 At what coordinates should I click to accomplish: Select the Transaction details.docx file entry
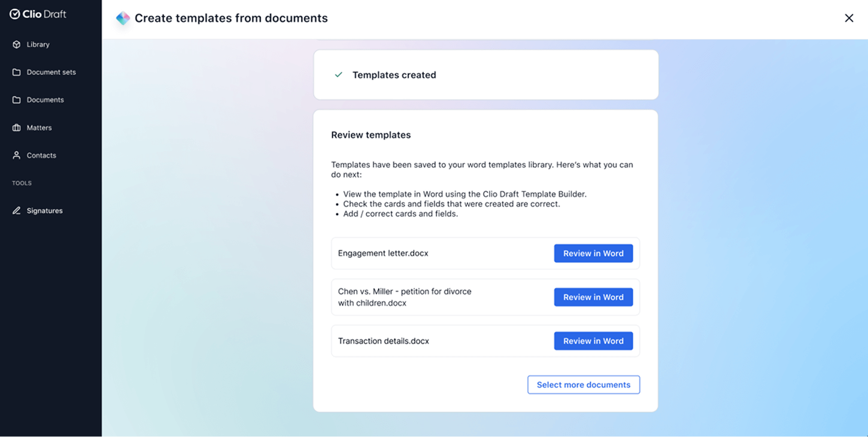[x=383, y=341]
